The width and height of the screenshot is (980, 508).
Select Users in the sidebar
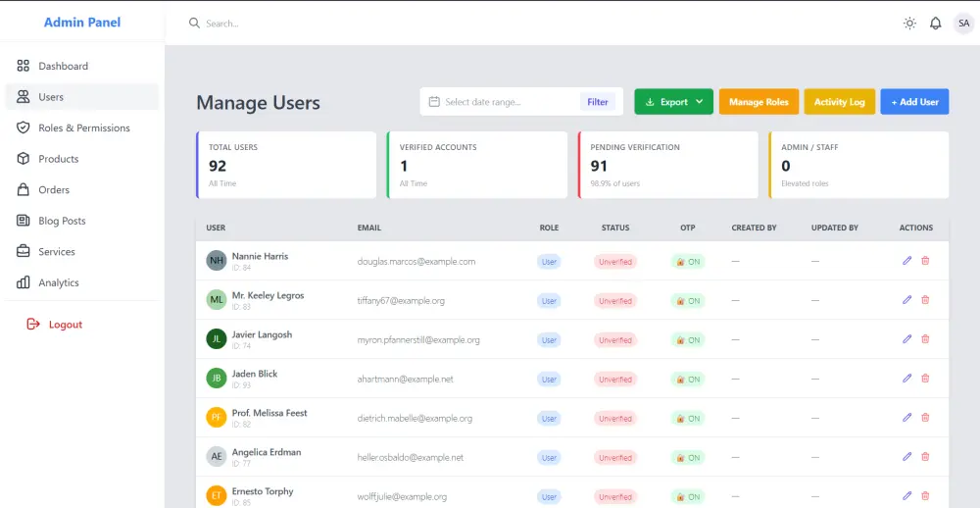click(82, 97)
